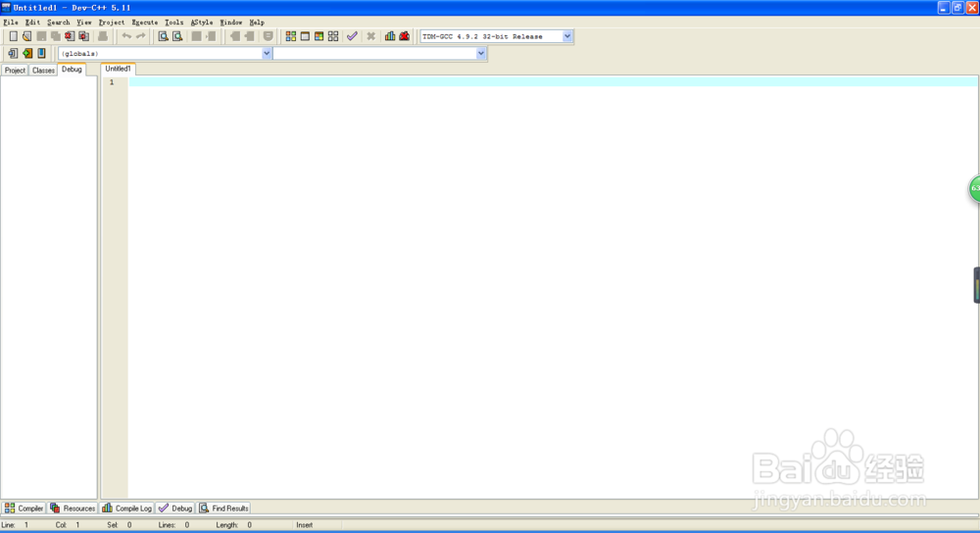
Task: Click the Save All toolbar icon
Action: [56, 36]
